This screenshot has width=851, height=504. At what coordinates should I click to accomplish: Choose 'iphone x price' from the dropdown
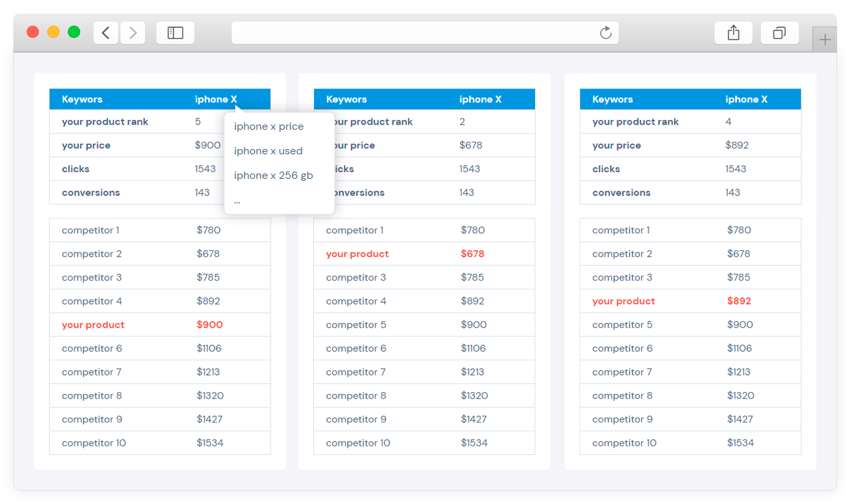(x=269, y=126)
